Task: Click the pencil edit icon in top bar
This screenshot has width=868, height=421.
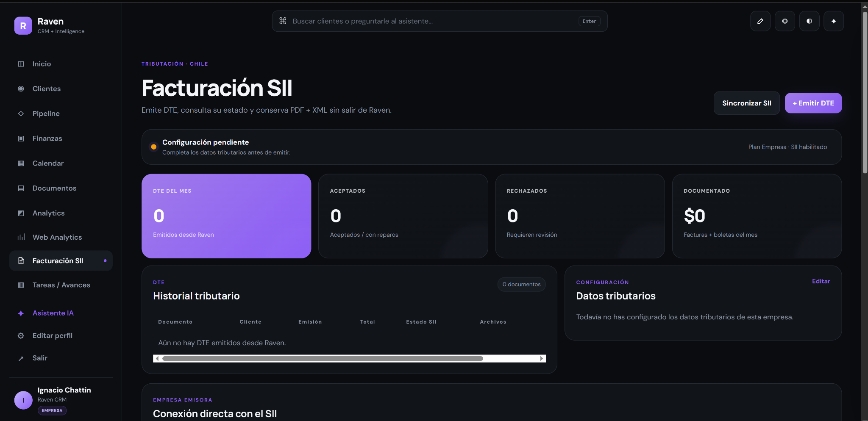Action: 760,21
